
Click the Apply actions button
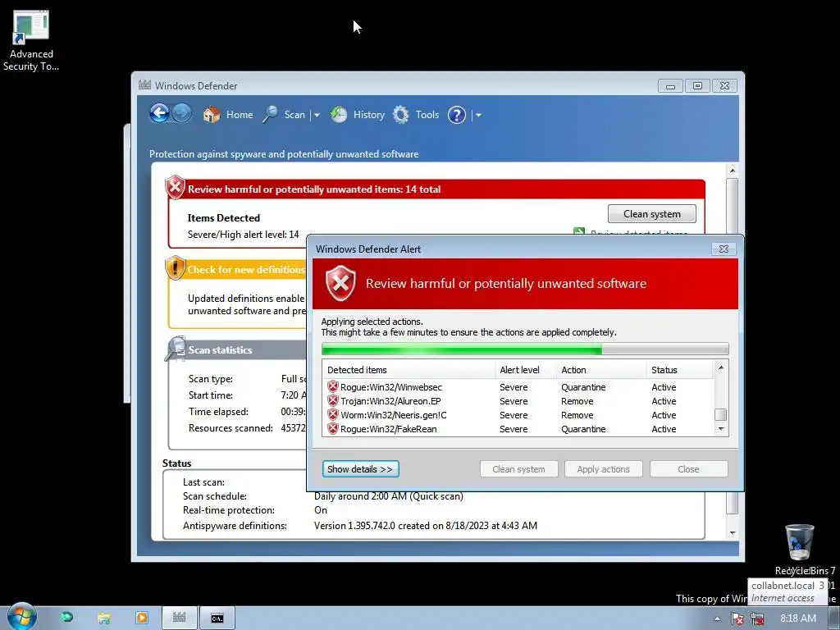pos(603,468)
